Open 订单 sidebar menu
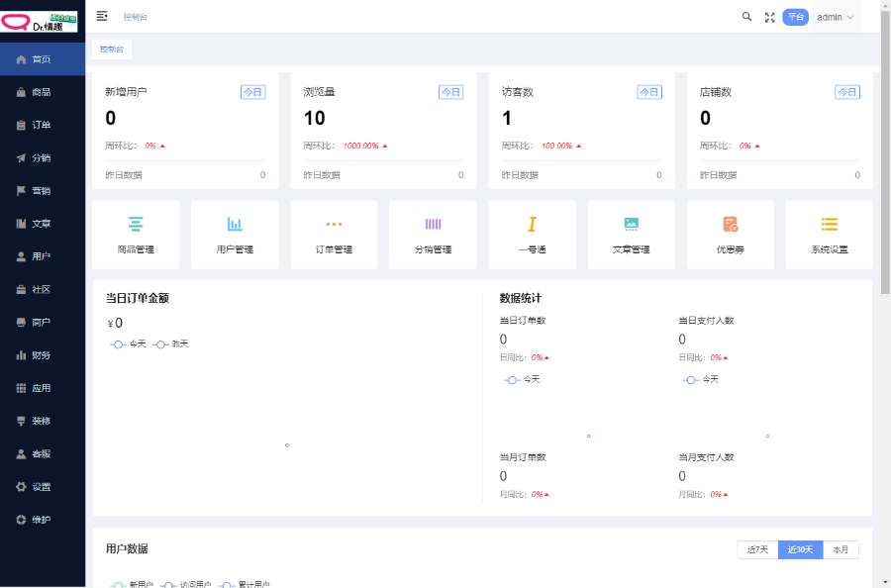 [x=43, y=125]
